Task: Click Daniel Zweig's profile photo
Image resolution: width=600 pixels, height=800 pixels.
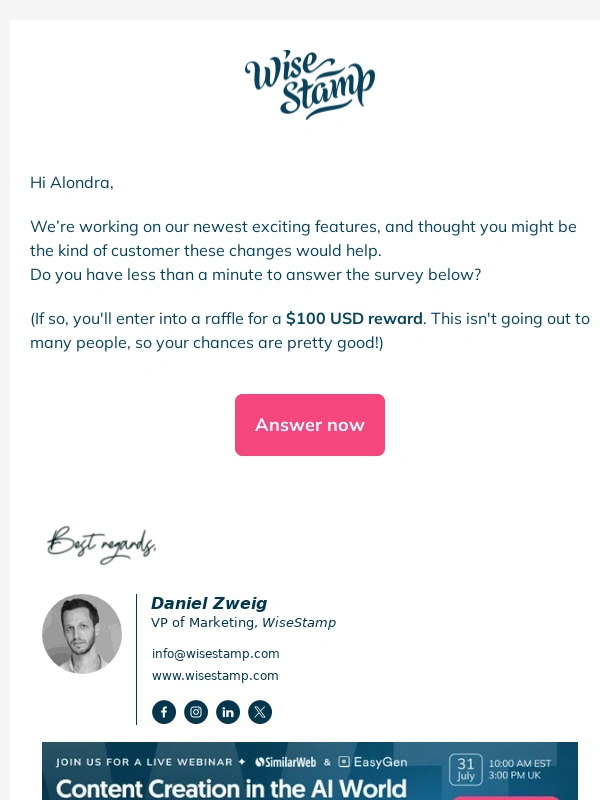Action: coord(82,634)
